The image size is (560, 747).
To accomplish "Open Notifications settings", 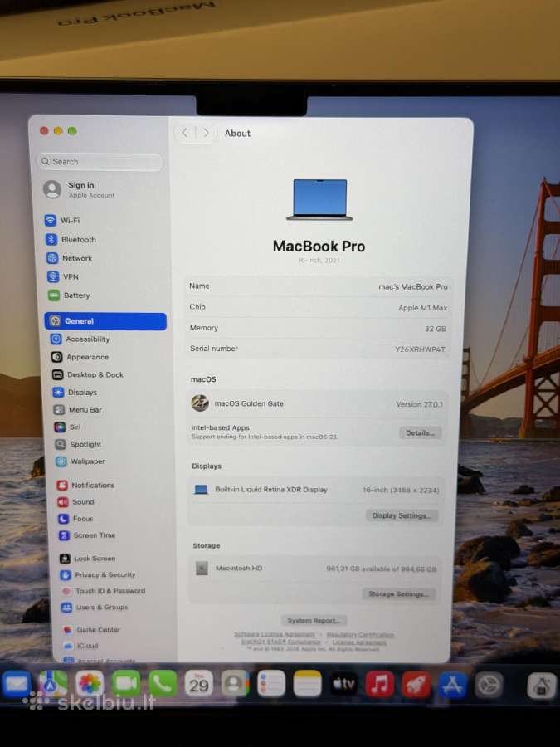I will click(86, 485).
